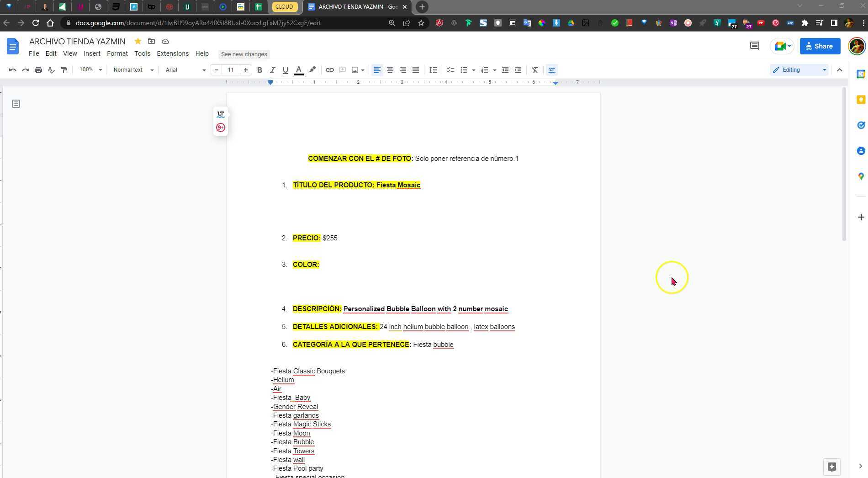Expand bulleted list options arrow
The width and height of the screenshot is (868, 478).
click(473, 70)
